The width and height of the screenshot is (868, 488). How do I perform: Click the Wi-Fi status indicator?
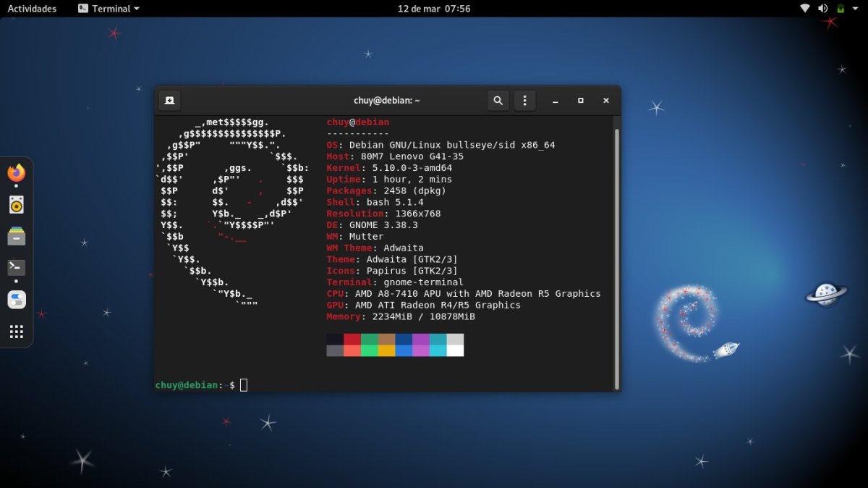[x=805, y=8]
